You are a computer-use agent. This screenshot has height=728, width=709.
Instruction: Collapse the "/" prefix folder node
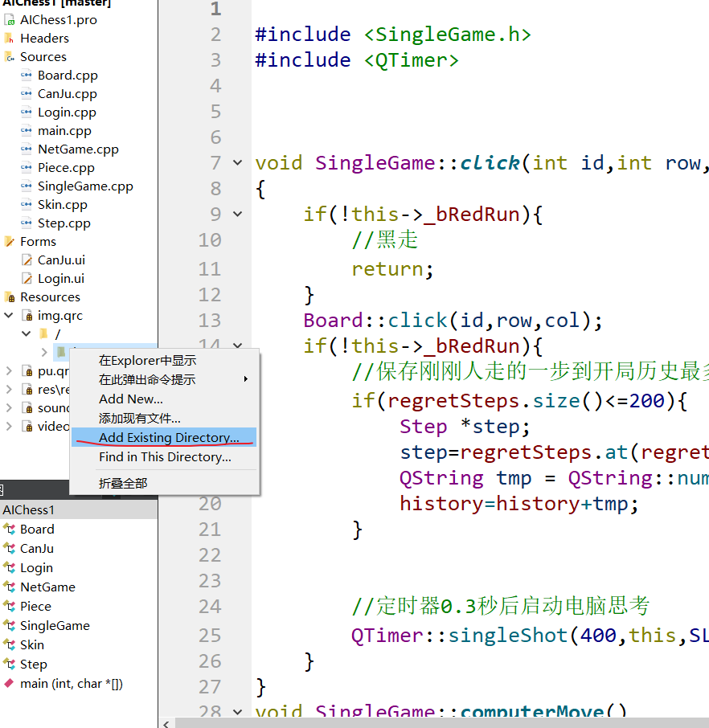26,333
